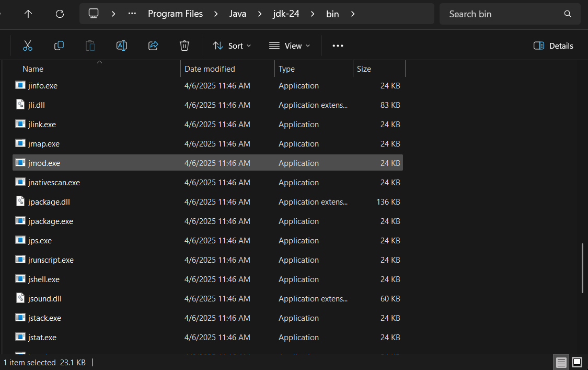Expand chevron after Program Files breadcrumb
588x370 pixels.
216,14
